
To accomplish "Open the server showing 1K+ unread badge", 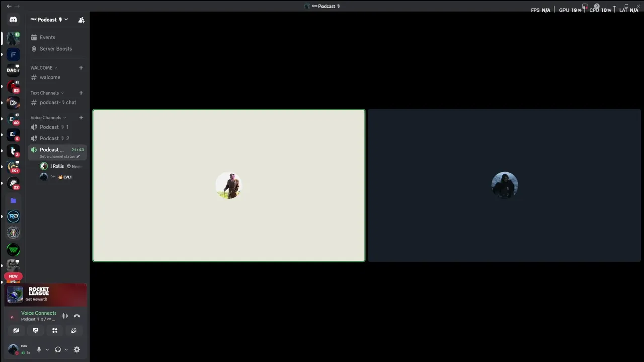I will click(13, 167).
